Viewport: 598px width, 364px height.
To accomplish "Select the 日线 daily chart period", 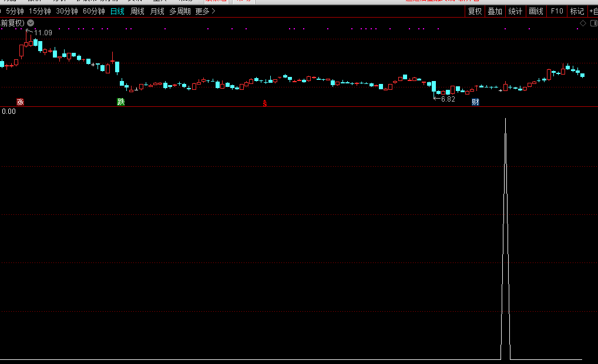I will (x=117, y=11).
